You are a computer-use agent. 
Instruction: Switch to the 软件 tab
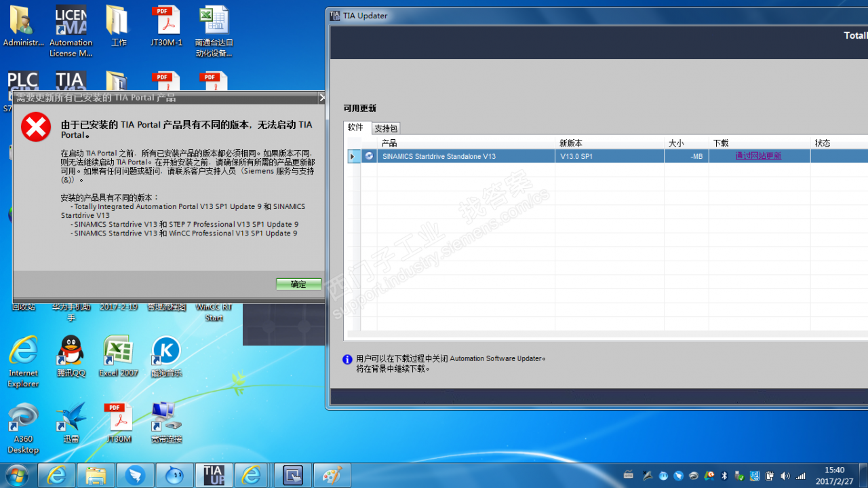(x=357, y=128)
